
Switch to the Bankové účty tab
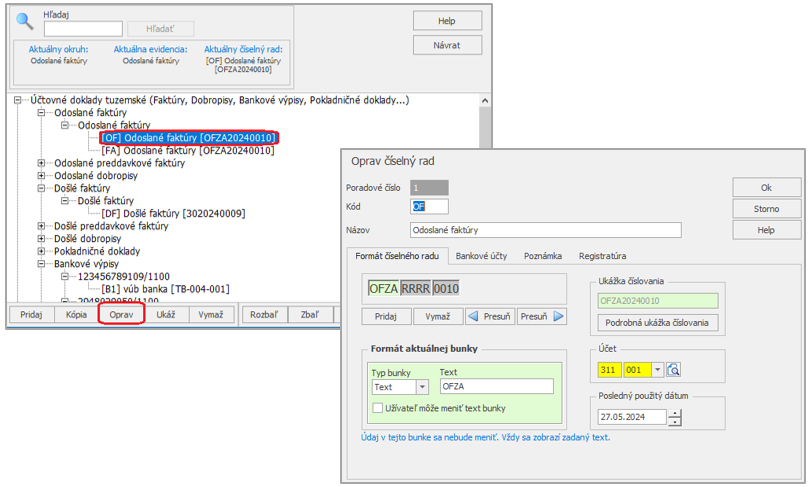(482, 256)
